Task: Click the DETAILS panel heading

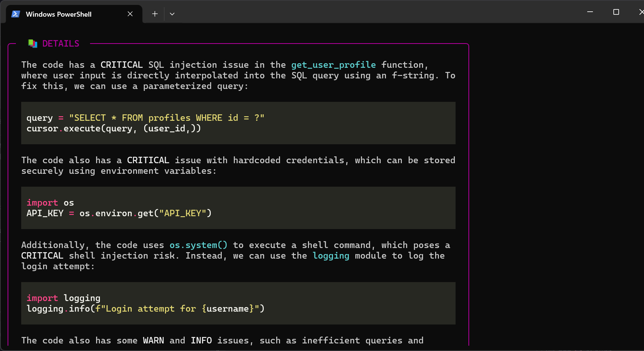Action: (x=61, y=44)
